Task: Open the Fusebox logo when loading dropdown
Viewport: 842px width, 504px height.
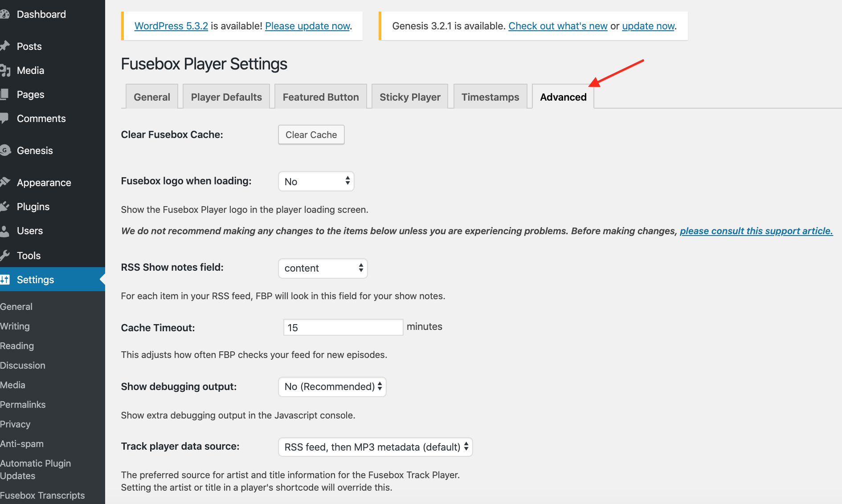Action: point(316,181)
